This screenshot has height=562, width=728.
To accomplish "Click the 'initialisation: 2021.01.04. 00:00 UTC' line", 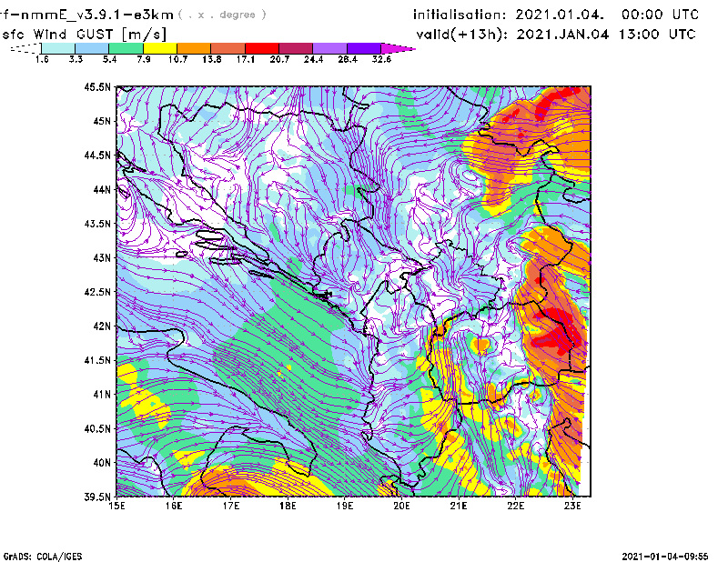I will coord(556,15).
